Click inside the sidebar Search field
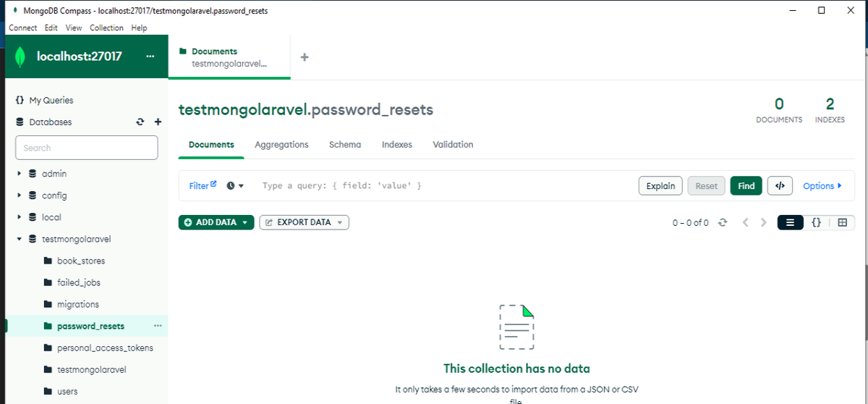 click(x=87, y=148)
